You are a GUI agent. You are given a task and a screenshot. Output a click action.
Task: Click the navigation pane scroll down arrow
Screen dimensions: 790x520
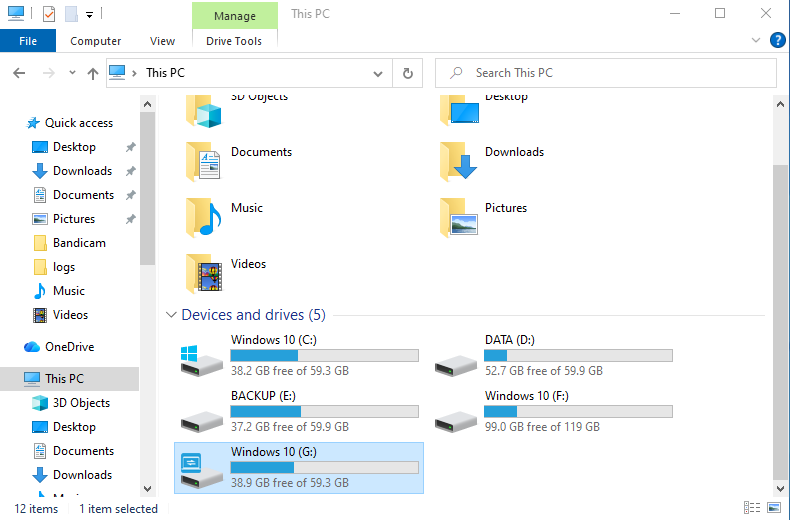pyautogui.click(x=147, y=488)
